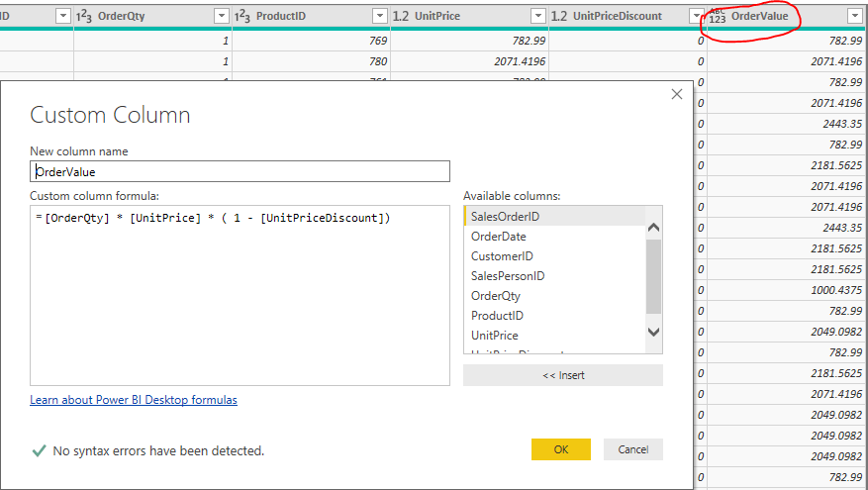
Task: Close the Custom Column dialog
Action: tap(676, 94)
